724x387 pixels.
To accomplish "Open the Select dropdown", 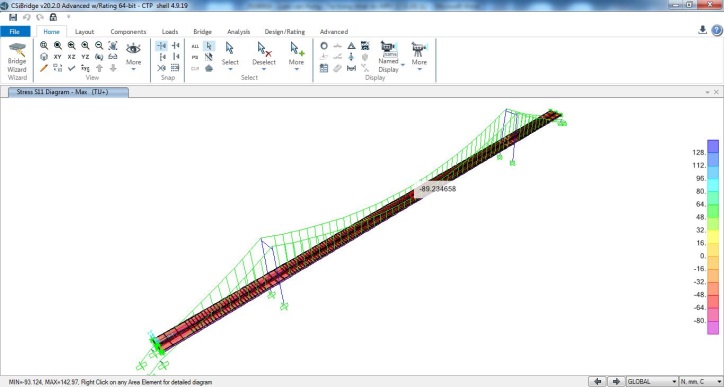I will pos(230,57).
